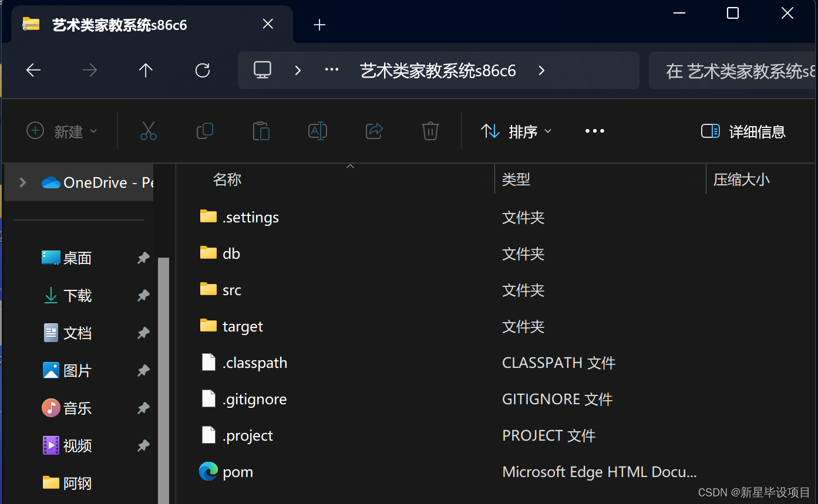Open 桌面 (Desktop) in the sidebar

point(67,258)
